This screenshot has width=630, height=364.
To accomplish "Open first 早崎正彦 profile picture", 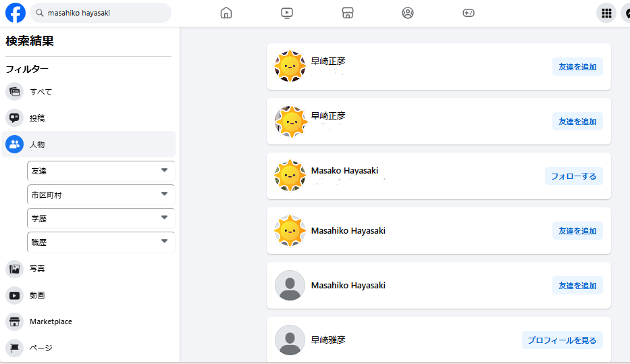I will click(290, 66).
